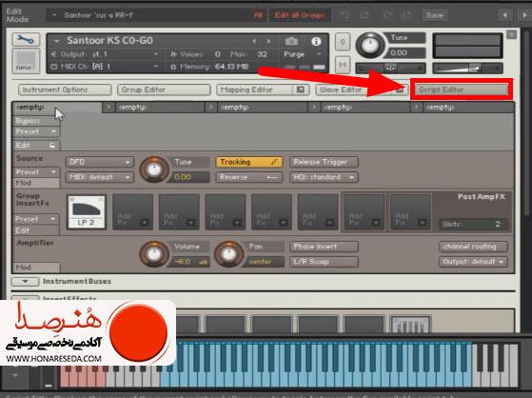Viewport: 532px width, 398px height.
Task: Go to next instrument with the right arrow beside Santoor KS C0-G0
Action: pos(268,41)
